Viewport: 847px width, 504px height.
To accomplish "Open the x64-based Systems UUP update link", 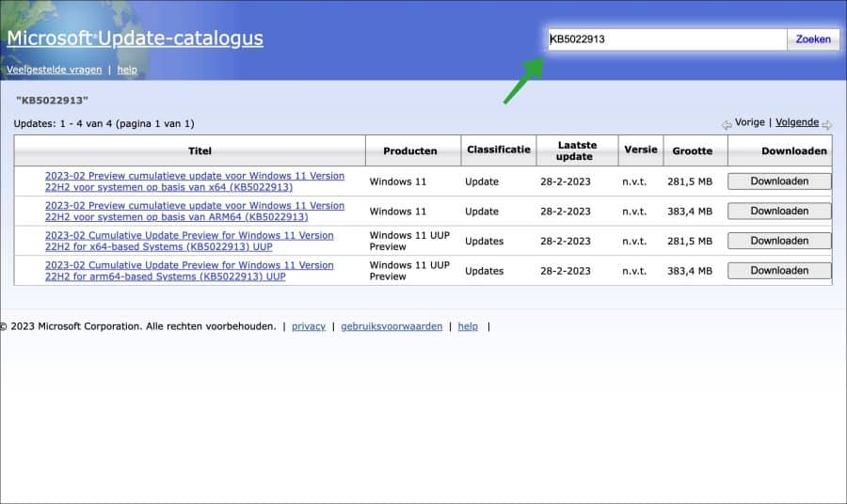I will 189,241.
